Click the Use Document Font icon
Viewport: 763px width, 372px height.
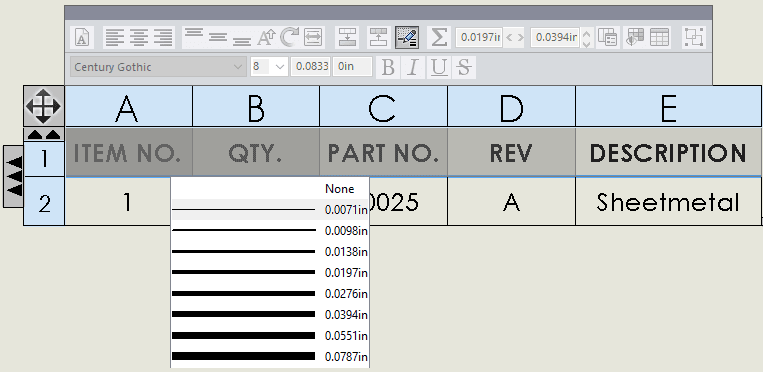coord(82,37)
